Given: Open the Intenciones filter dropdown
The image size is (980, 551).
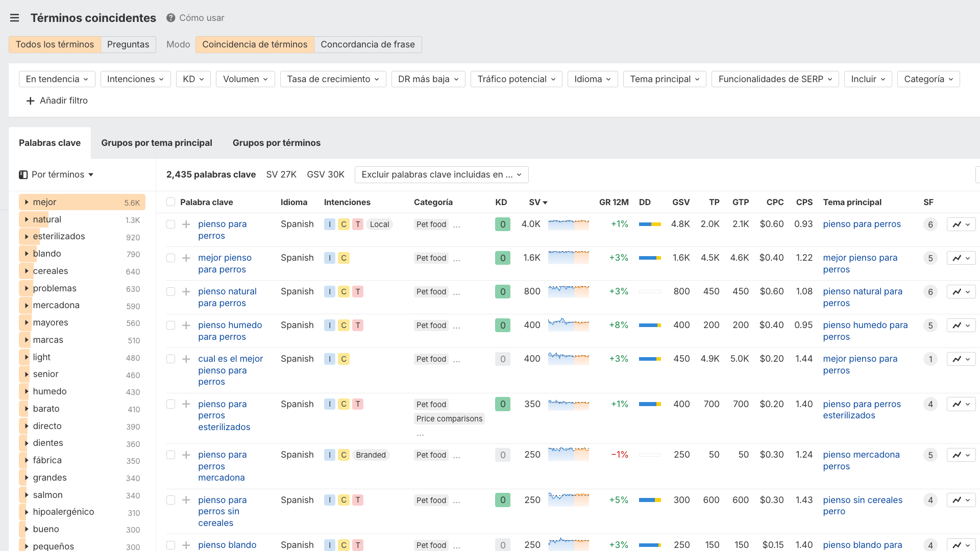Looking at the screenshot, I should point(135,79).
